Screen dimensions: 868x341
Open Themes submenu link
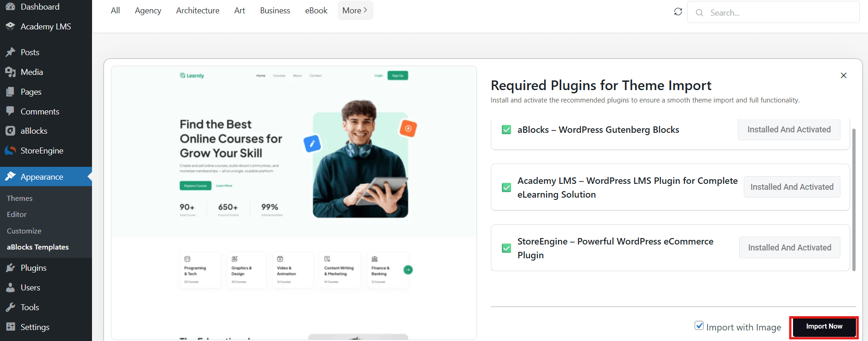point(20,199)
